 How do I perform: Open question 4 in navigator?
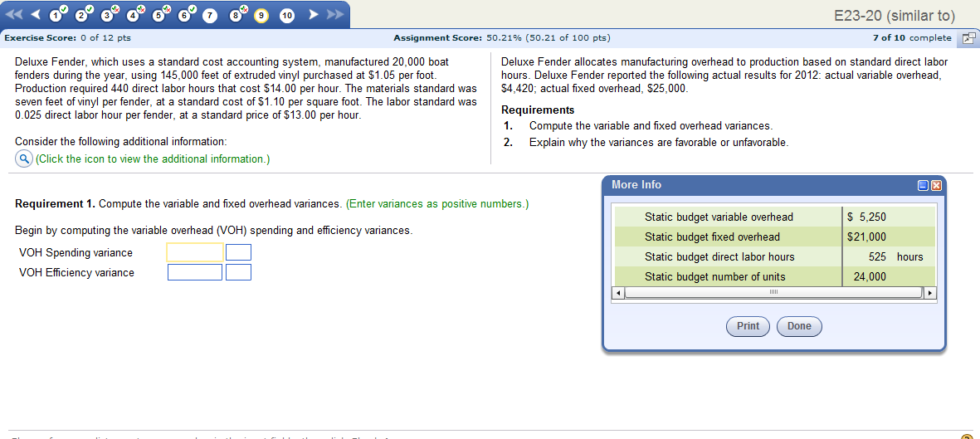(x=134, y=14)
